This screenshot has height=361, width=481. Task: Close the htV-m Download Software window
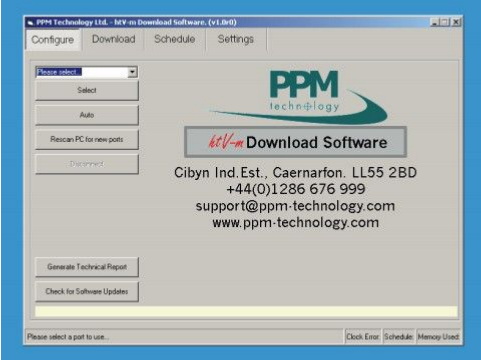[456, 22]
